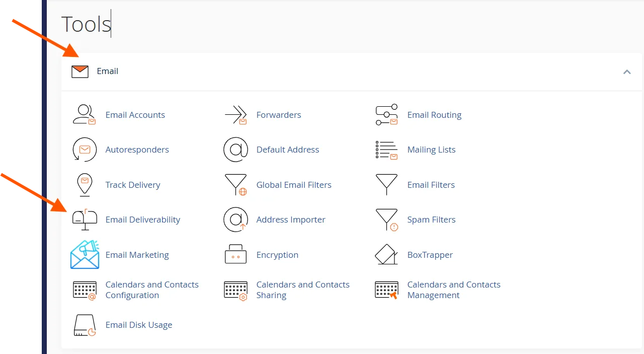Select the Forwarders arrow icon
Screen dimensions: 644x354
[x=235, y=114]
